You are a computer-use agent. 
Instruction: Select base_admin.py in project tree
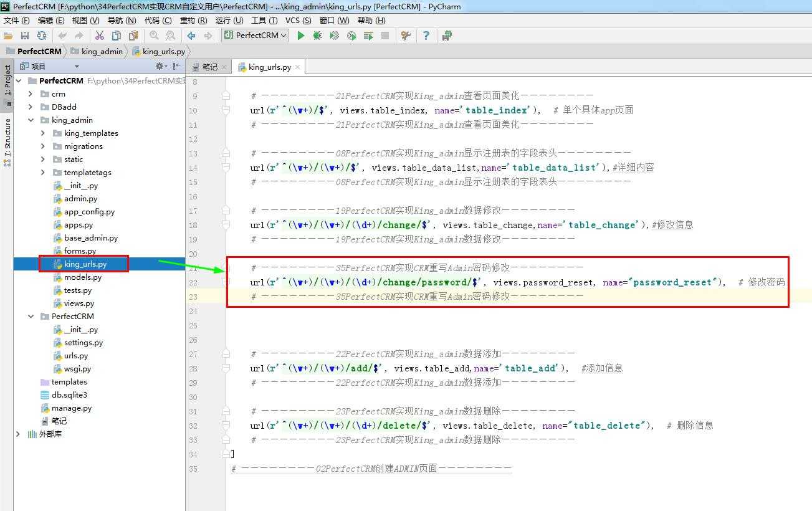pyautogui.click(x=91, y=237)
